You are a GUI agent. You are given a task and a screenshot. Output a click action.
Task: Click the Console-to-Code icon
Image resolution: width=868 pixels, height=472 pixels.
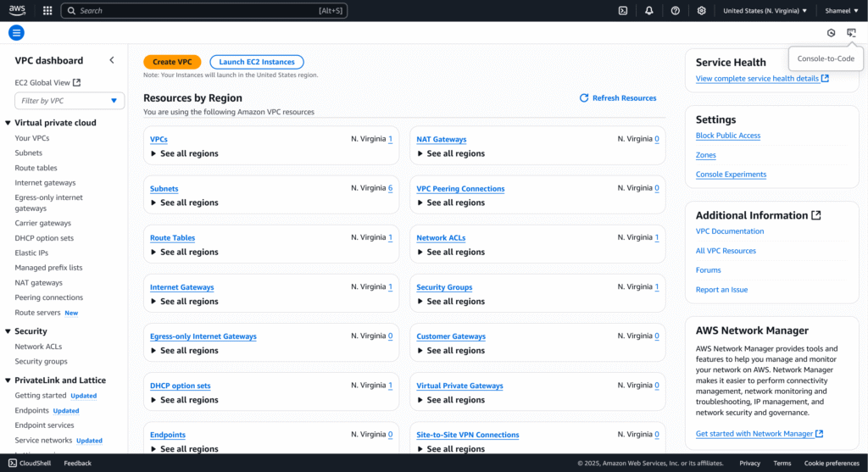pyautogui.click(x=851, y=33)
